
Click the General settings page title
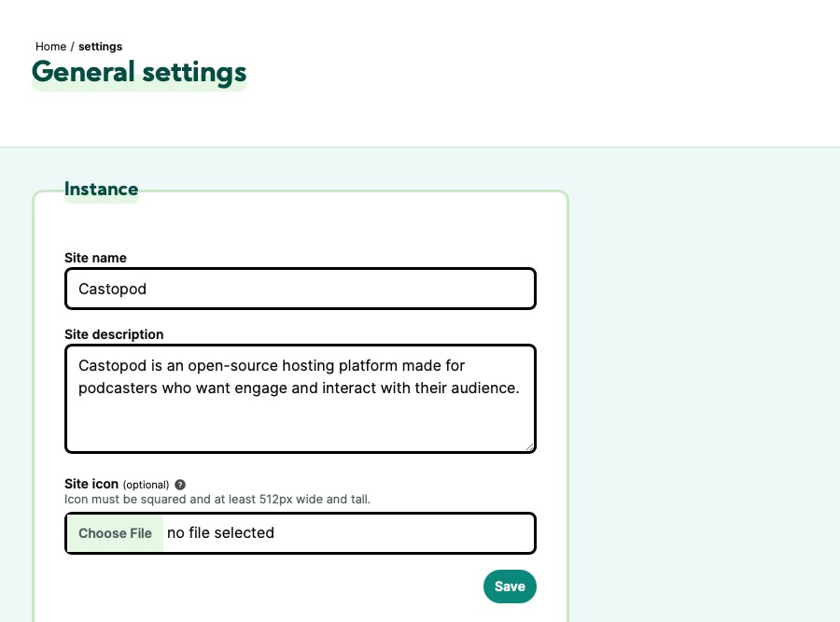coord(138,72)
